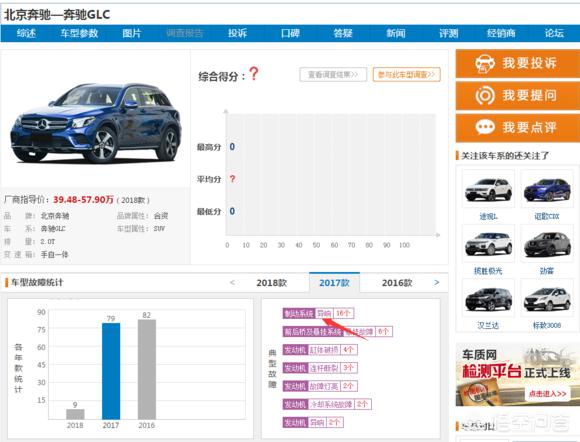580x442 pixels.
Task: Open the 新闻 navigation tab
Action: coord(396,34)
